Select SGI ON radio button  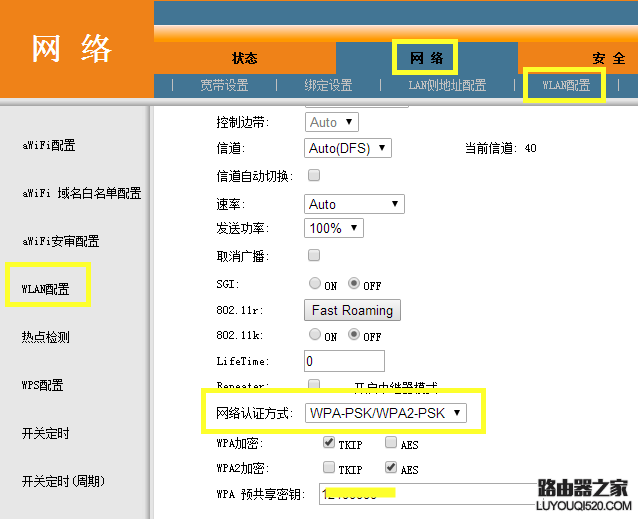315,283
